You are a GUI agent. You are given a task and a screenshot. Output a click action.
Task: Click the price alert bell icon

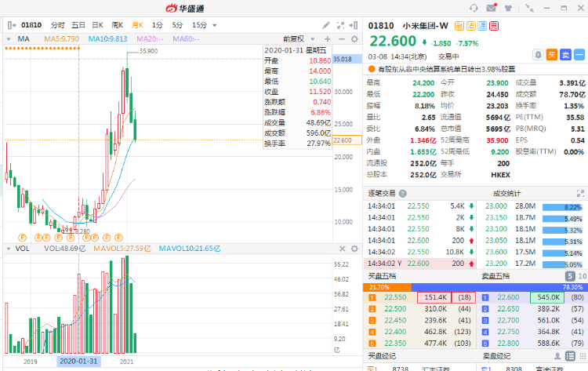tap(539, 54)
